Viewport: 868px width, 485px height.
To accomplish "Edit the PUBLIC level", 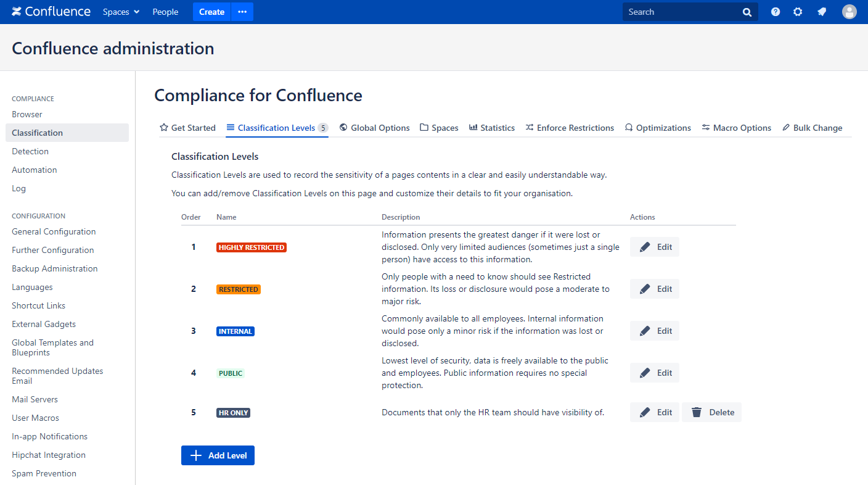I will pyautogui.click(x=655, y=373).
